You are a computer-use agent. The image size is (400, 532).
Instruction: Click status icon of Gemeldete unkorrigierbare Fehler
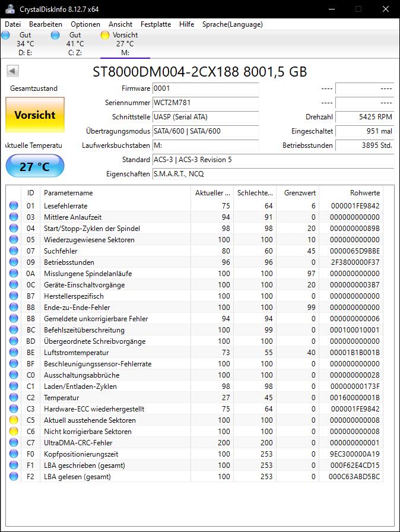(x=14, y=318)
